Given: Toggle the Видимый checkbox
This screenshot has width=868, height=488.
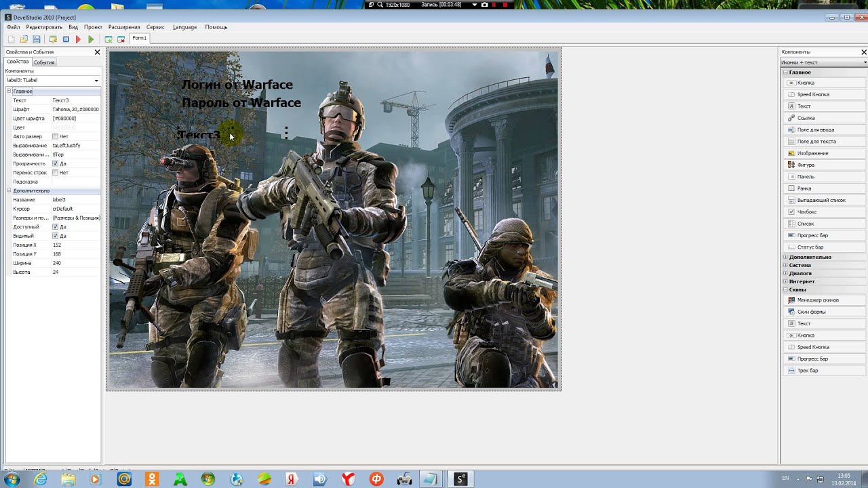Looking at the screenshot, I should coord(56,236).
